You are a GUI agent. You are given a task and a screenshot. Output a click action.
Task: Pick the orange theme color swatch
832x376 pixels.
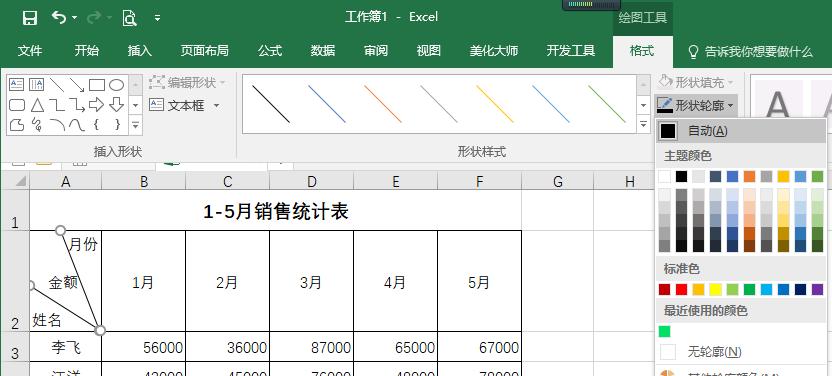749,177
